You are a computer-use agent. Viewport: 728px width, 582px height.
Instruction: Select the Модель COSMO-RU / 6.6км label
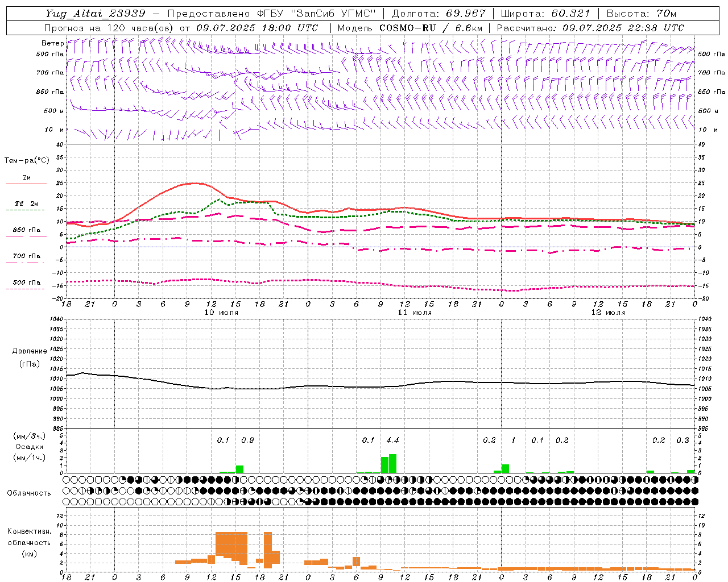tap(410, 28)
